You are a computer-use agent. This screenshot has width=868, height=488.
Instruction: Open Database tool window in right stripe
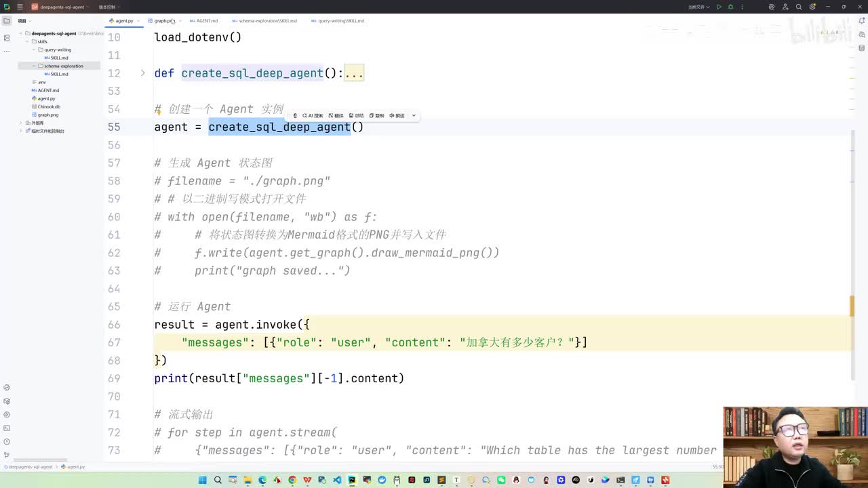coord(861,48)
